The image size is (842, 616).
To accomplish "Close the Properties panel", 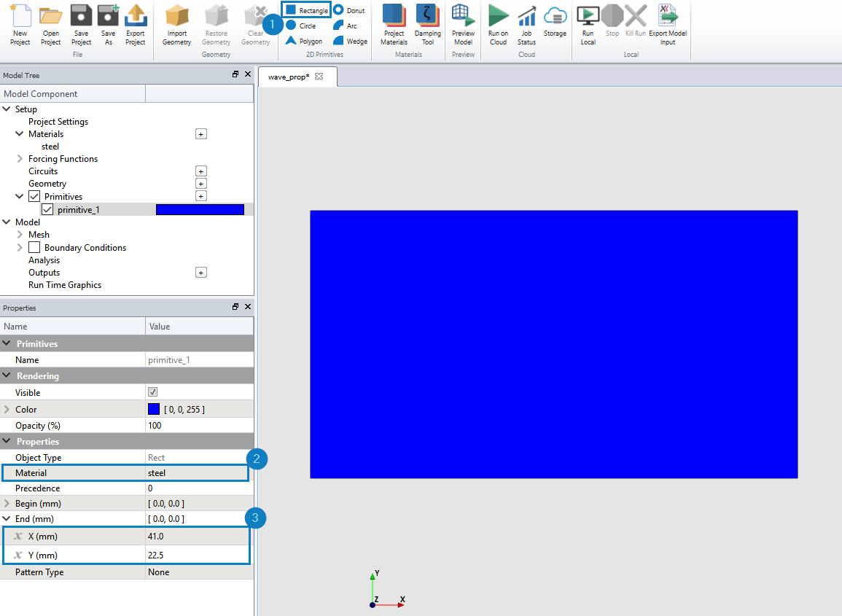I will point(248,307).
